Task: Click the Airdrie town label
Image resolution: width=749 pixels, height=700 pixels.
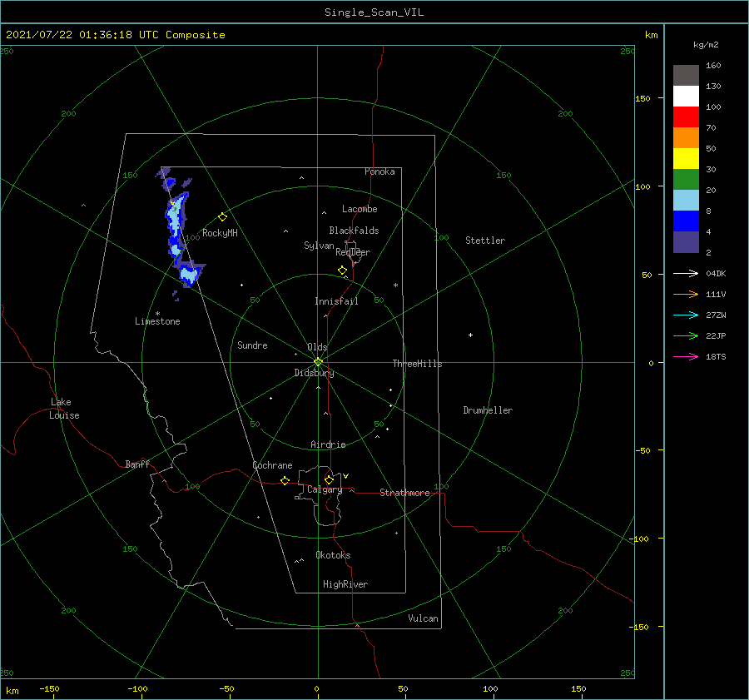Action: 328,444
